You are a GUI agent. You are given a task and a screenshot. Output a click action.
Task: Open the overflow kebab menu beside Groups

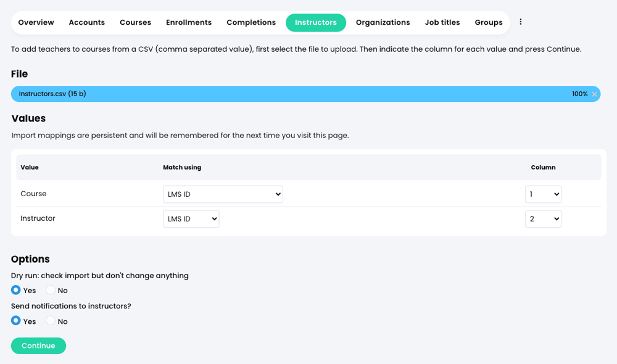coord(520,22)
